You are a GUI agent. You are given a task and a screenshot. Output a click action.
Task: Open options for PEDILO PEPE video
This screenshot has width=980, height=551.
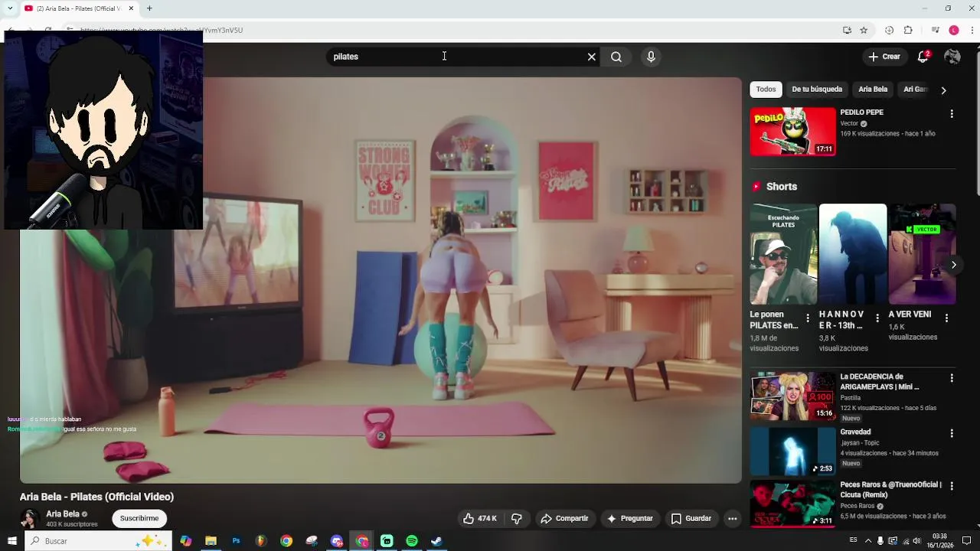point(952,113)
